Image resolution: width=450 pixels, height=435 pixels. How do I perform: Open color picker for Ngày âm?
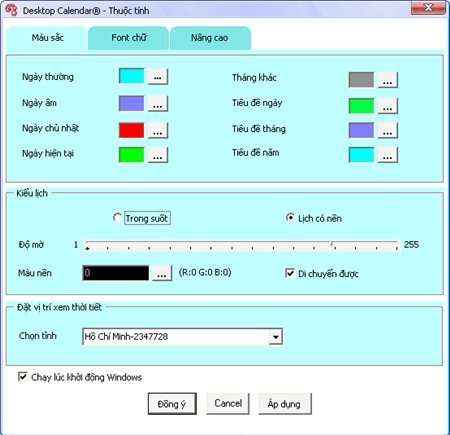tap(158, 103)
